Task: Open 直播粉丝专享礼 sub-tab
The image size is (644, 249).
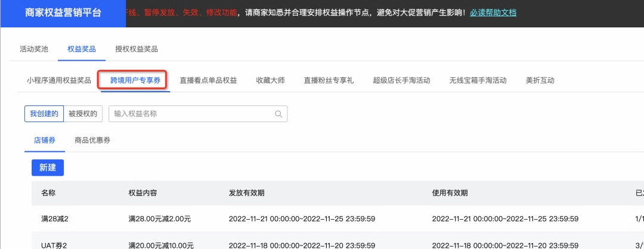Action: coord(329,80)
